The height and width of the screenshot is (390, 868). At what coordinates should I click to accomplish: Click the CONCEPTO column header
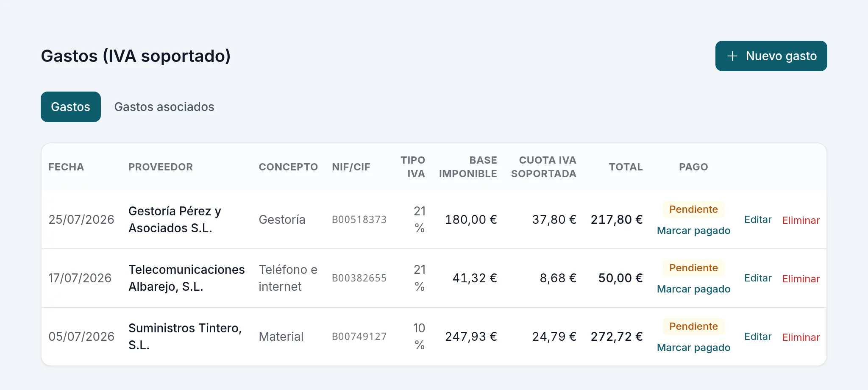point(288,167)
